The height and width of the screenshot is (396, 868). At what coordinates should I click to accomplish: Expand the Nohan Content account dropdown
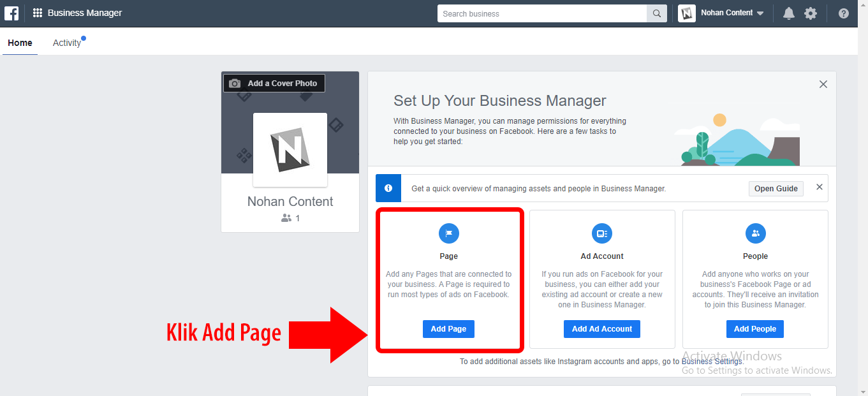pyautogui.click(x=760, y=13)
